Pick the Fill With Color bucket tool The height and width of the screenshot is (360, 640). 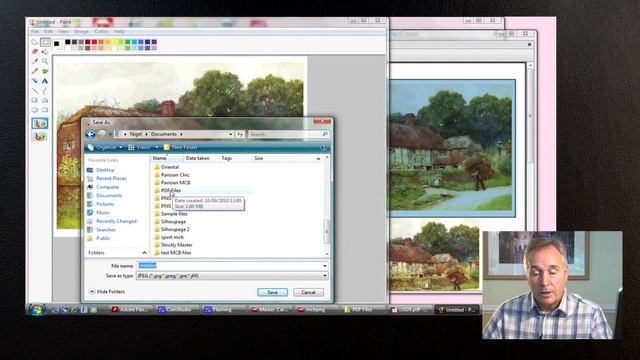click(45, 52)
